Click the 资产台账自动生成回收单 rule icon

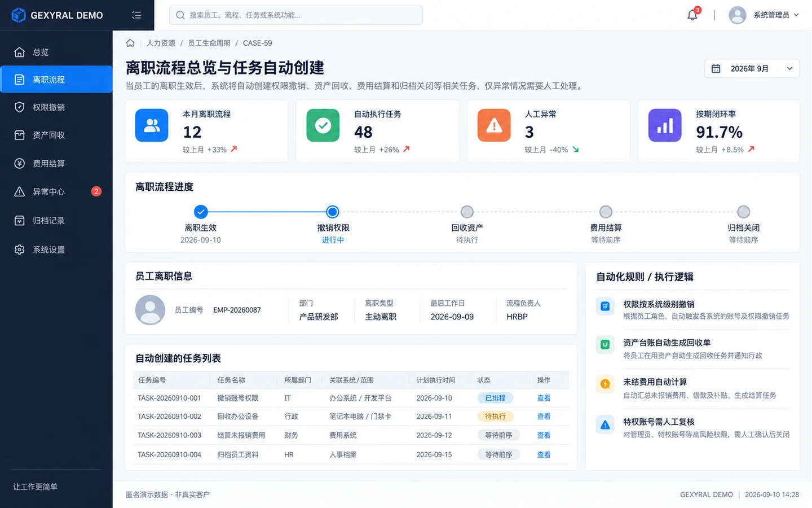click(x=605, y=344)
